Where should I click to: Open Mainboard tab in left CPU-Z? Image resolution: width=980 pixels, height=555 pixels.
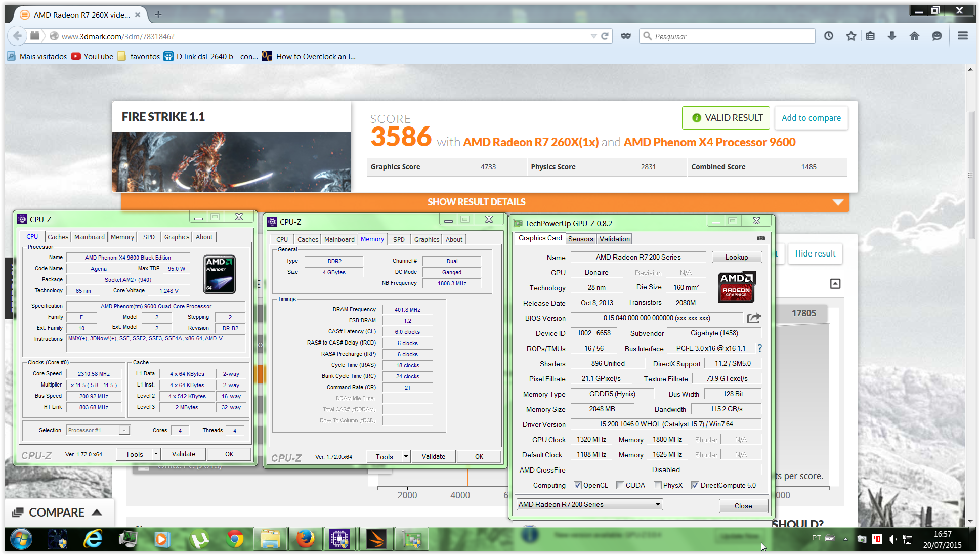[x=89, y=237]
